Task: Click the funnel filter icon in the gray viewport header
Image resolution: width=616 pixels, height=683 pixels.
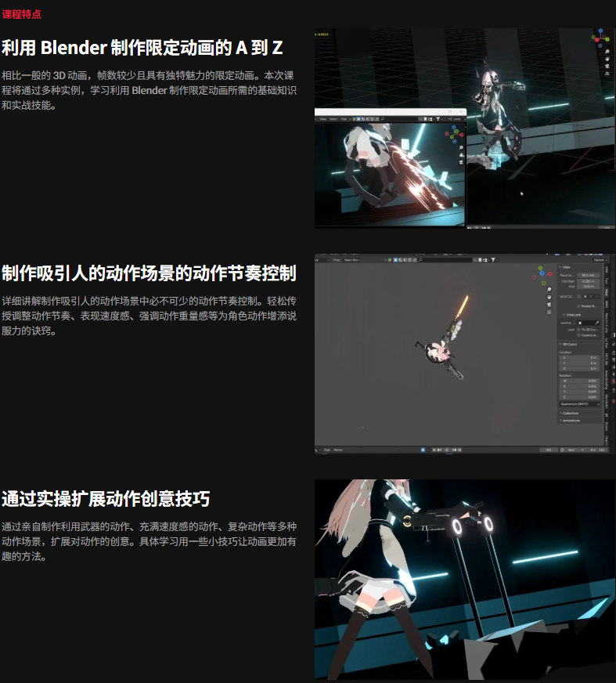Action: pos(493,260)
